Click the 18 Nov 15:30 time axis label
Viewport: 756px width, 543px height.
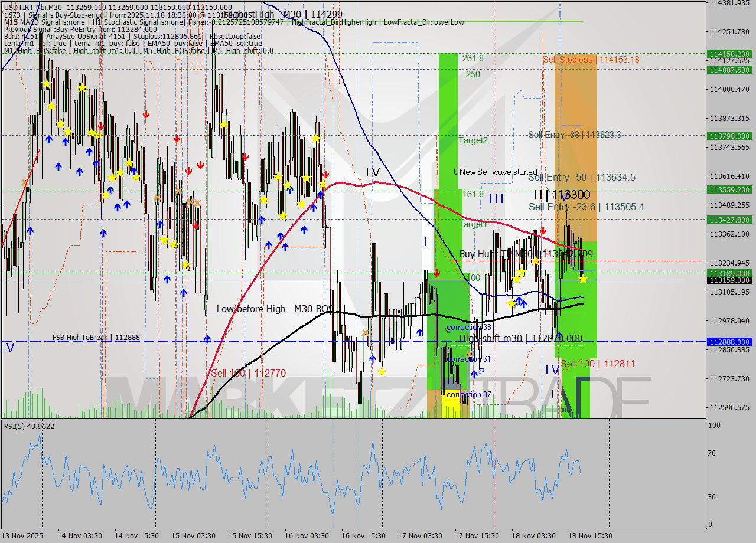pyautogui.click(x=589, y=535)
